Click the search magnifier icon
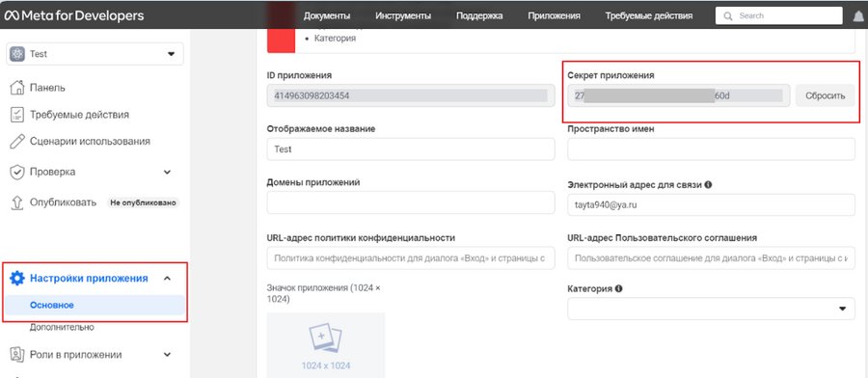Viewport: 868px width, 378px height. coord(728,16)
